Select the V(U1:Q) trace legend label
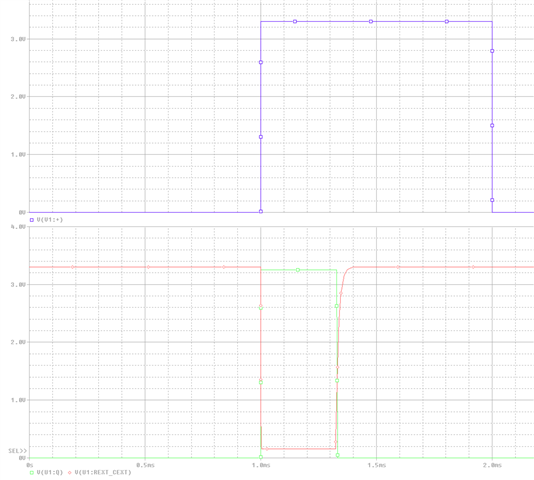534x480 pixels. (x=50, y=473)
